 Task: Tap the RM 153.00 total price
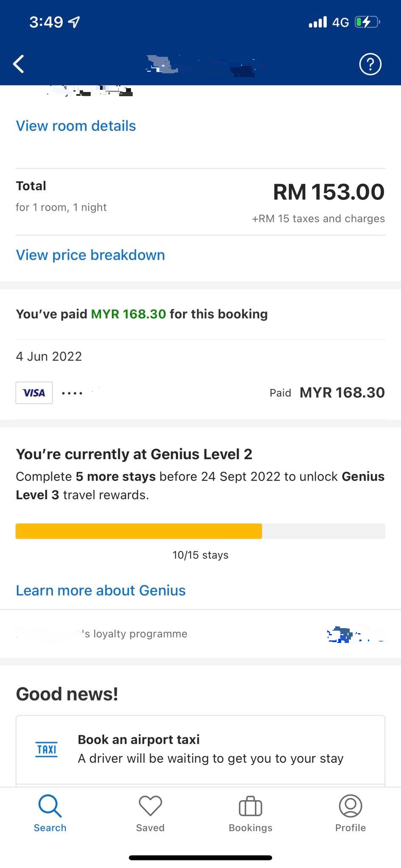click(x=329, y=192)
